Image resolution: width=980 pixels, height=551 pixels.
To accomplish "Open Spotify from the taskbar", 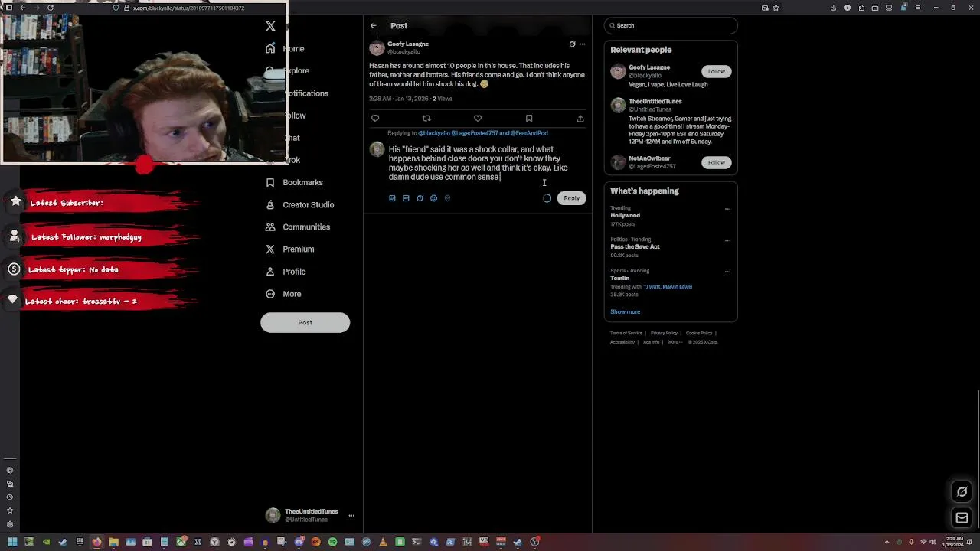I will pos(332,543).
